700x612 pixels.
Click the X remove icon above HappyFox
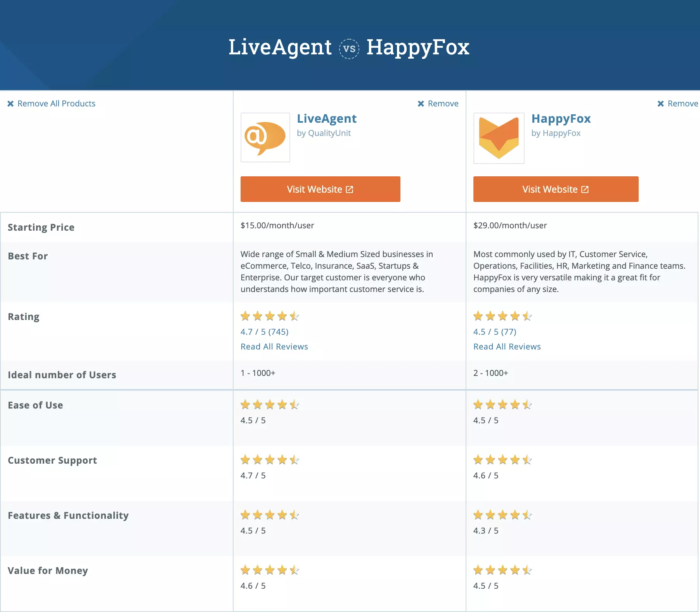tap(660, 103)
